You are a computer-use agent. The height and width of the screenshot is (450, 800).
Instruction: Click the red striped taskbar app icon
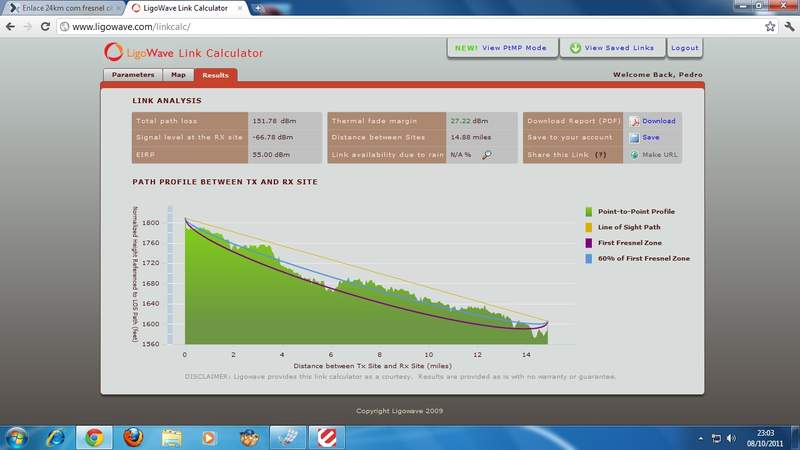(327, 438)
